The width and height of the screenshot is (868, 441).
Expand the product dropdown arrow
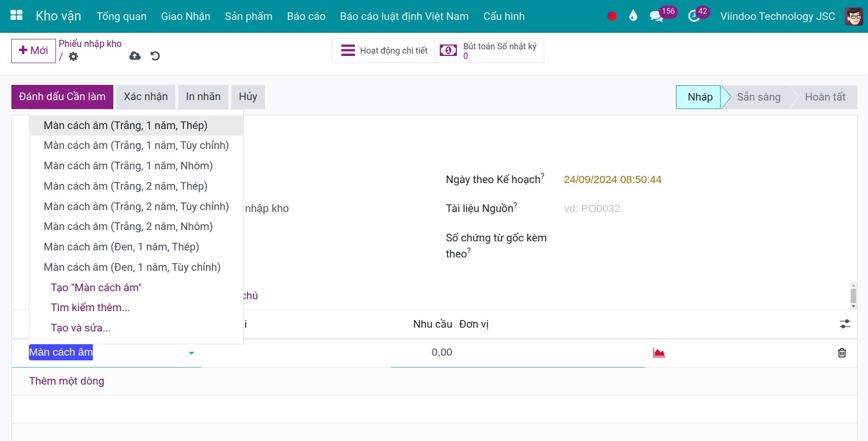191,353
